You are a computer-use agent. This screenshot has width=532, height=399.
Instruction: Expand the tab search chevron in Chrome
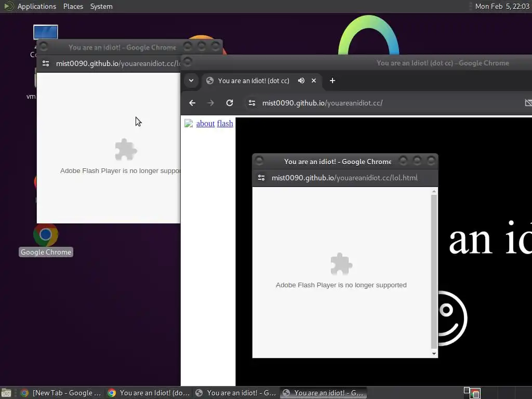pyautogui.click(x=191, y=81)
